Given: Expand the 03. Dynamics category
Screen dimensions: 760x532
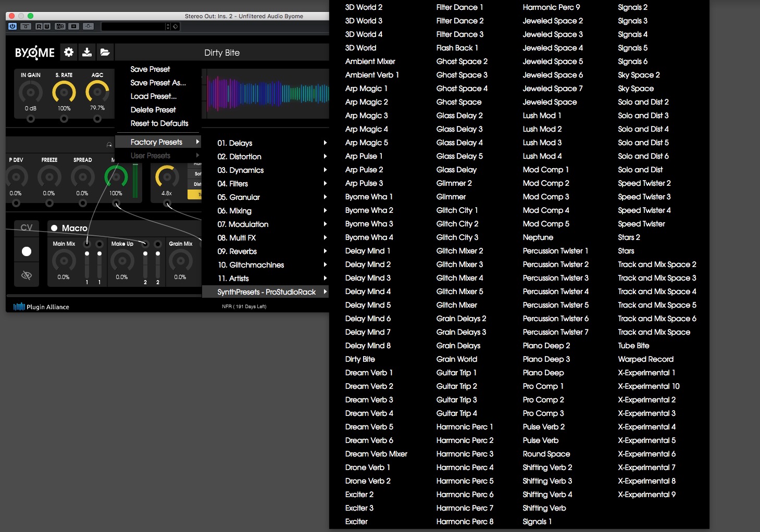Looking at the screenshot, I should (266, 170).
